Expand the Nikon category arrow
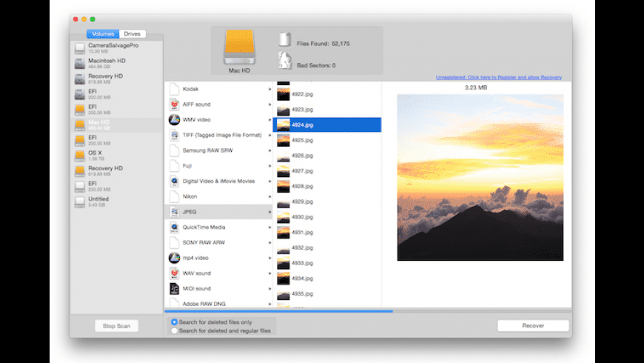Screen dimensions: 644x363 (269, 196)
